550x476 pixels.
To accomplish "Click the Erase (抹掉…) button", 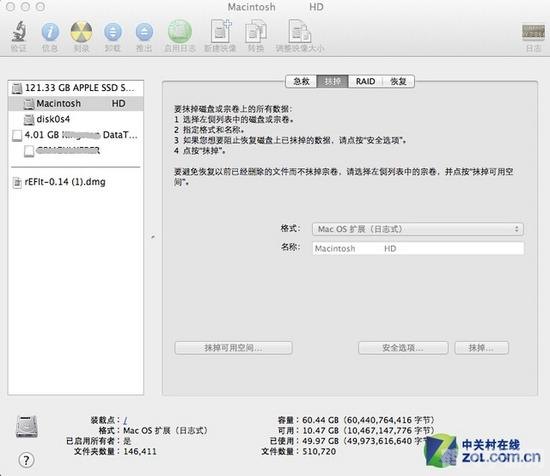I will click(482, 348).
